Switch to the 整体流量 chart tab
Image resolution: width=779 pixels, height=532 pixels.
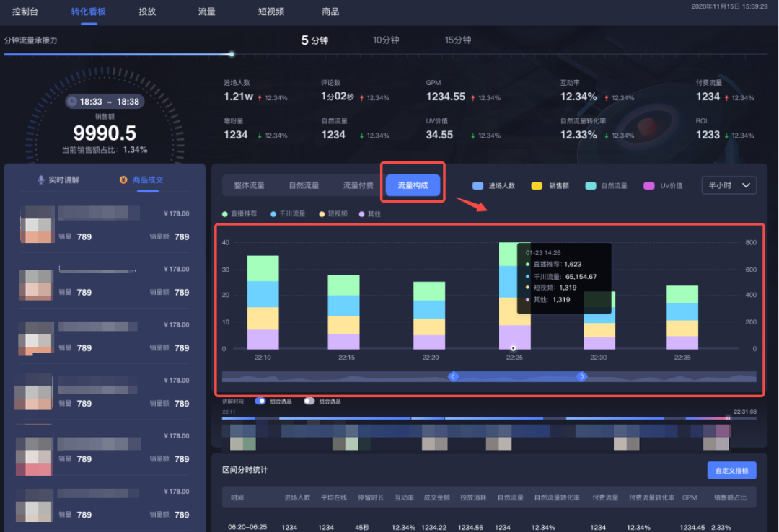click(249, 185)
